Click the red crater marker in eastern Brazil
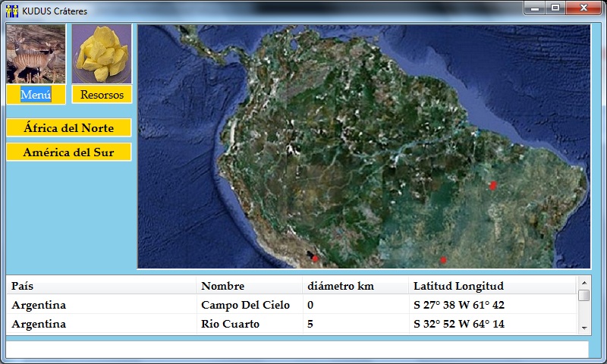Viewport: 607px width, 364px height. click(493, 185)
